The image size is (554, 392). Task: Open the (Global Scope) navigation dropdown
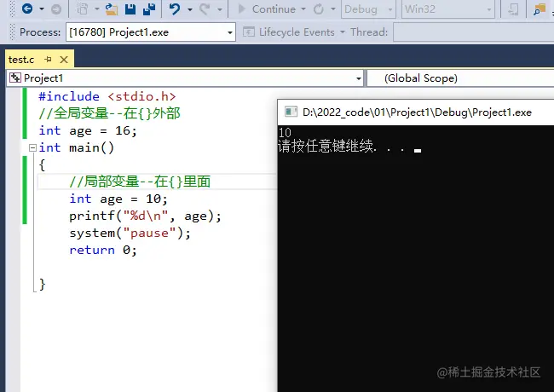461,78
